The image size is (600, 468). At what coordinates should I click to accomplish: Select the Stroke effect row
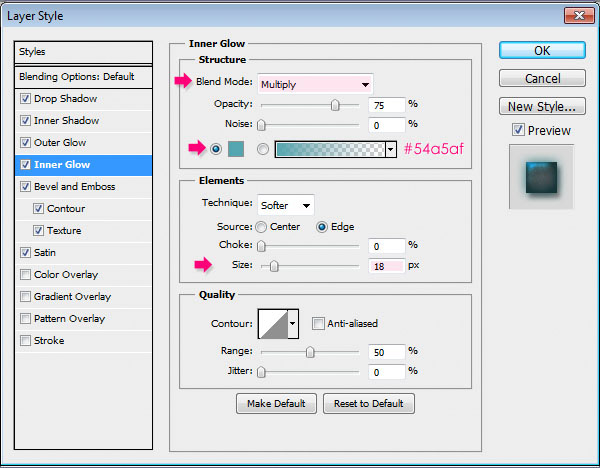click(x=83, y=341)
